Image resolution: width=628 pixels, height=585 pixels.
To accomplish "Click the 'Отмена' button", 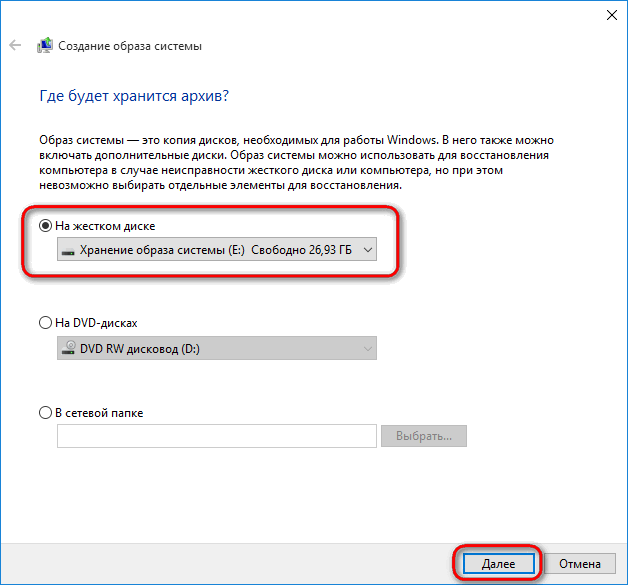I will 580,564.
